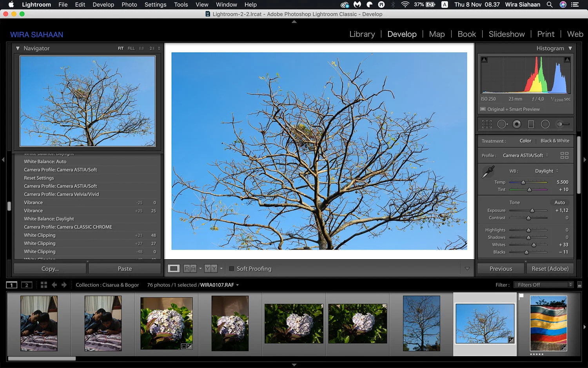The height and width of the screenshot is (368, 588).
Task: Set Navigator zoom to 2:1
Action: 152,48
